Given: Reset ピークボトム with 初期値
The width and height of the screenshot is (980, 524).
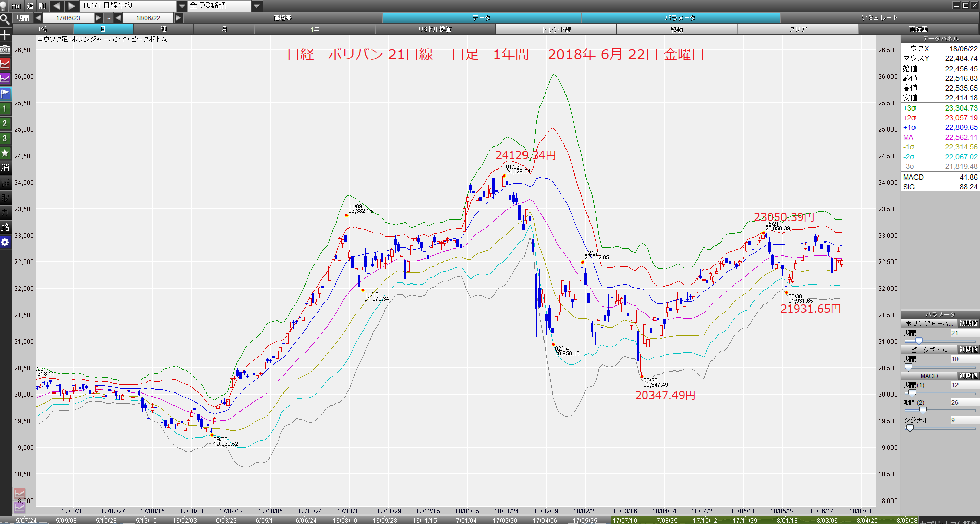Looking at the screenshot, I should coord(968,350).
